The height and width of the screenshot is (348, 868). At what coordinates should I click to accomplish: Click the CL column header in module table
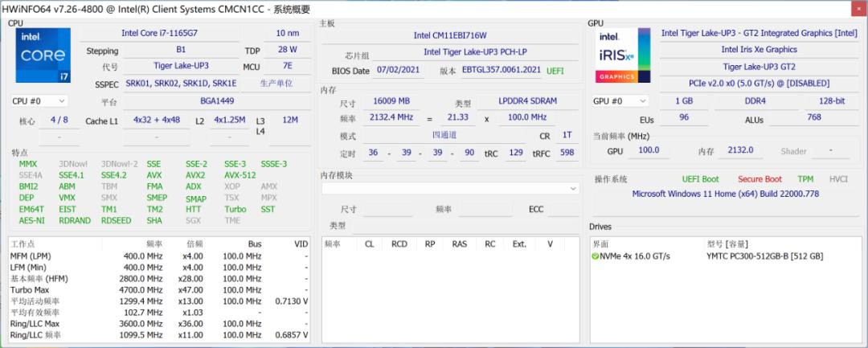(369, 244)
